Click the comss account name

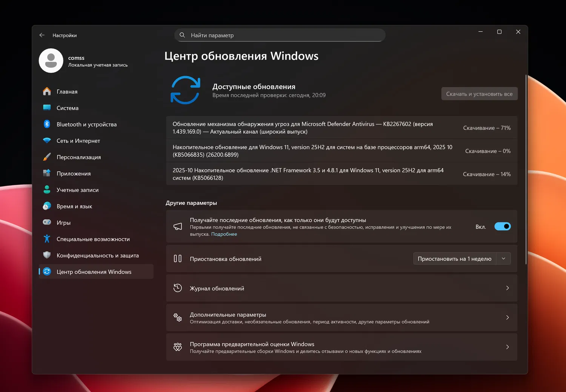click(x=76, y=58)
